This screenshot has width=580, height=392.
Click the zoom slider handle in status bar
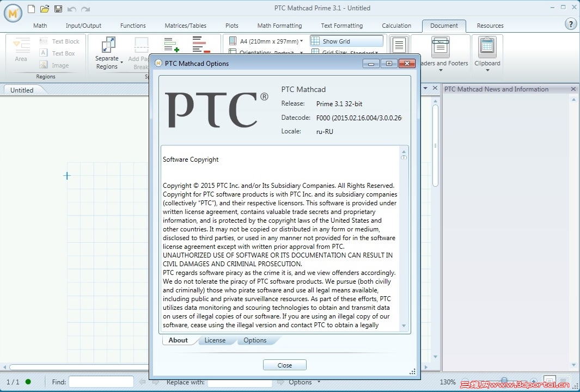(504, 381)
